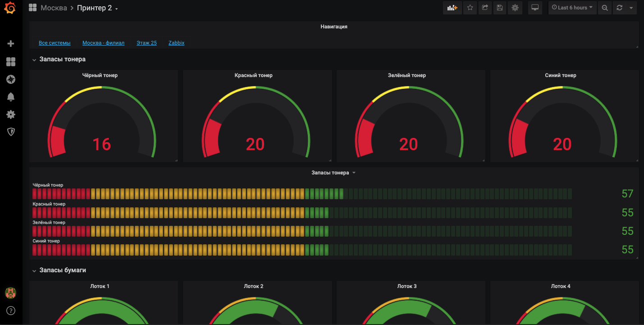Click the Лоток 4 panel title
The height and width of the screenshot is (325, 644).
[x=561, y=286]
